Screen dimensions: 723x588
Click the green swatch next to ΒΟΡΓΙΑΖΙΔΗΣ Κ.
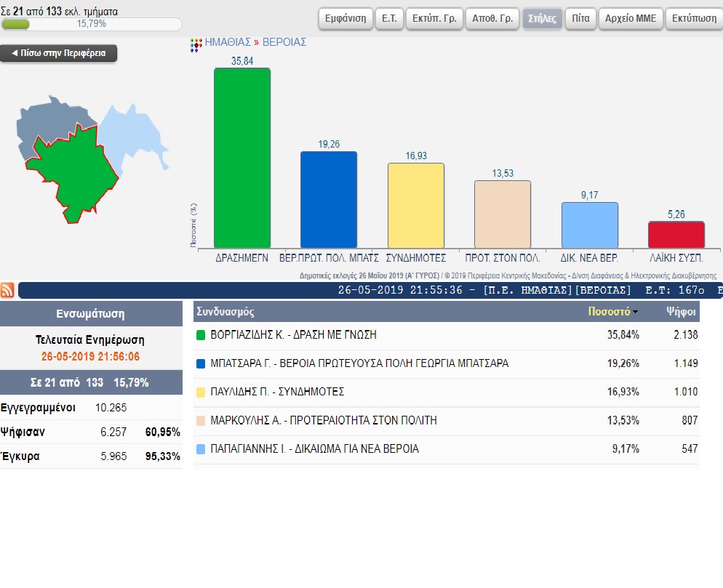201,336
